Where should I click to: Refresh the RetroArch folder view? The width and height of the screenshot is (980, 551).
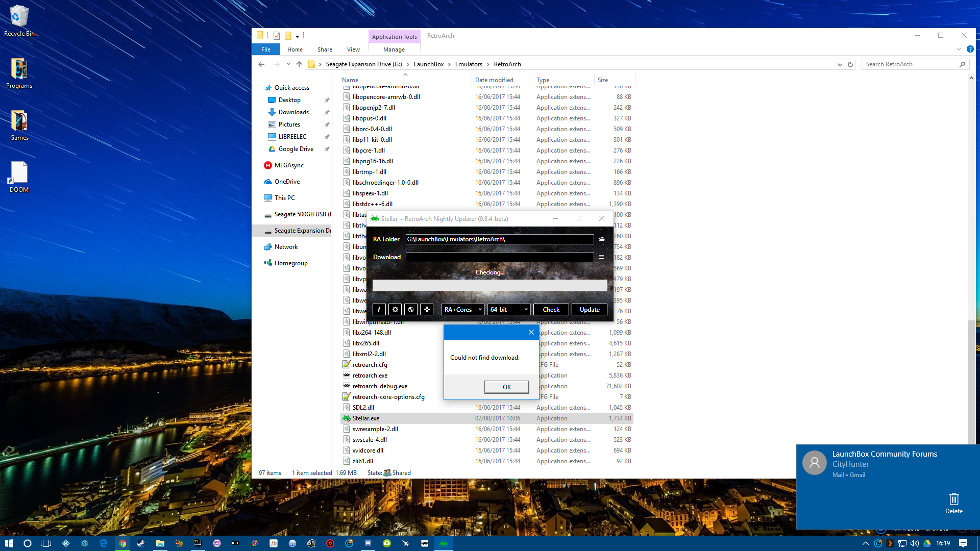[x=850, y=64]
